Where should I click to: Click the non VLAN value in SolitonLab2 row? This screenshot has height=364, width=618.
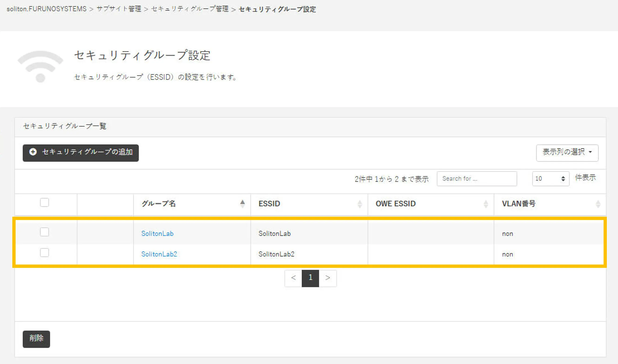pos(507,254)
